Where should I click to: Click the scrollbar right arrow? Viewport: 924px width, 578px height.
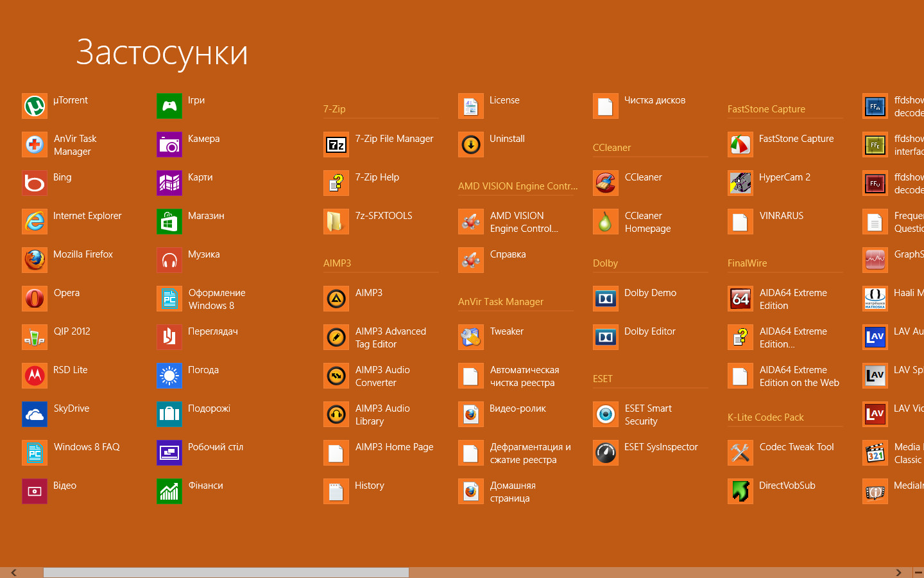[x=898, y=572]
